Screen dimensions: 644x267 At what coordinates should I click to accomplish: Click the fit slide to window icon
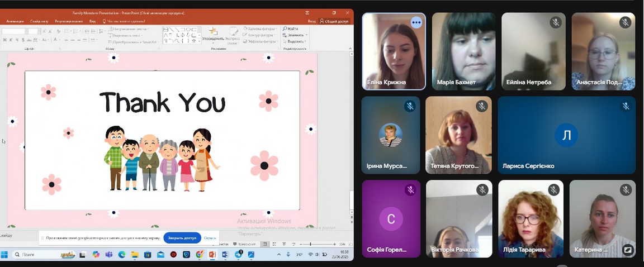click(x=351, y=244)
